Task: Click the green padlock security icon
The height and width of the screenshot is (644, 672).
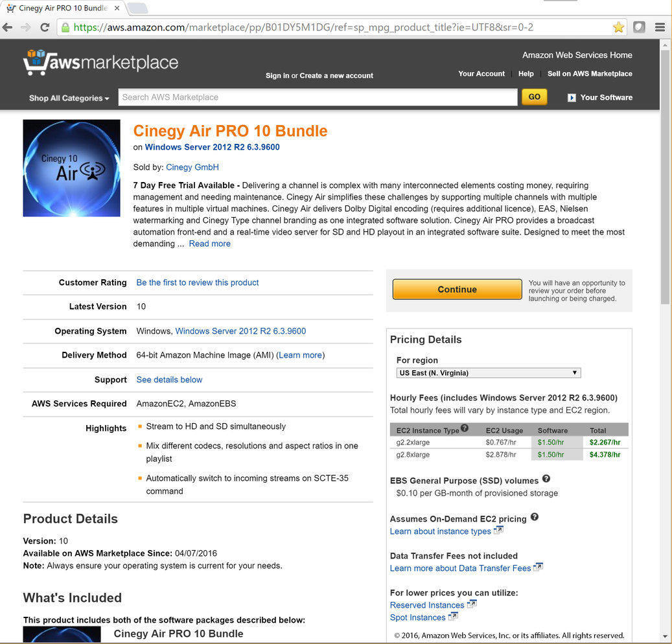Action: (x=65, y=28)
